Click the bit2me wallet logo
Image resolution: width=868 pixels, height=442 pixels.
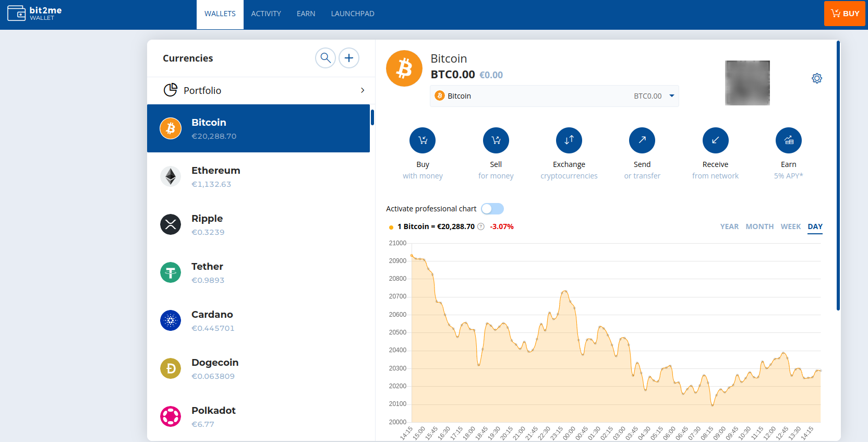(x=34, y=13)
